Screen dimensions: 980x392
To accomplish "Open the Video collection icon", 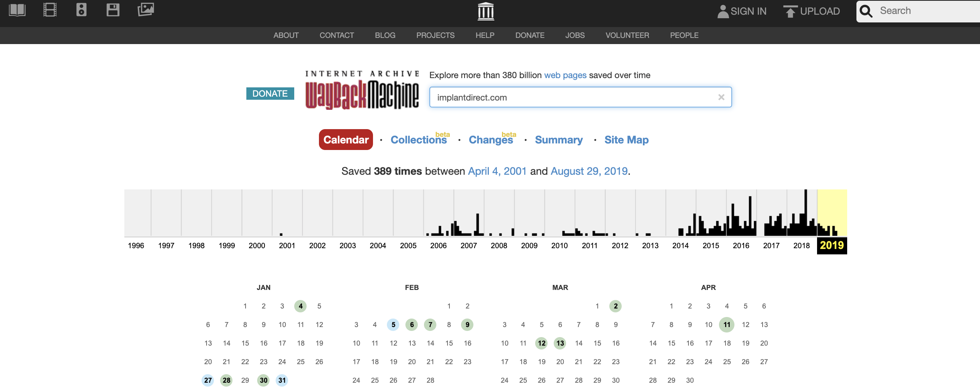I will click(49, 10).
